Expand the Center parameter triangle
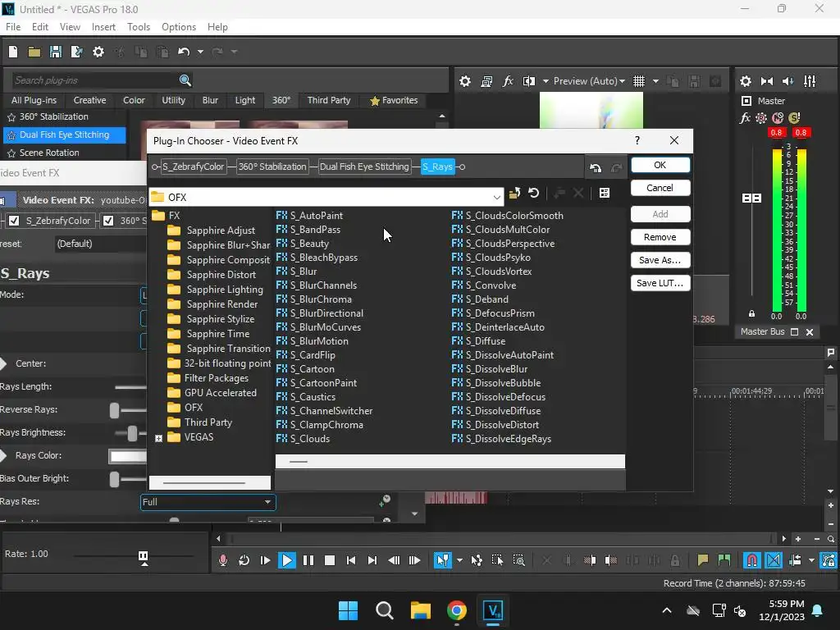 click(x=3, y=363)
